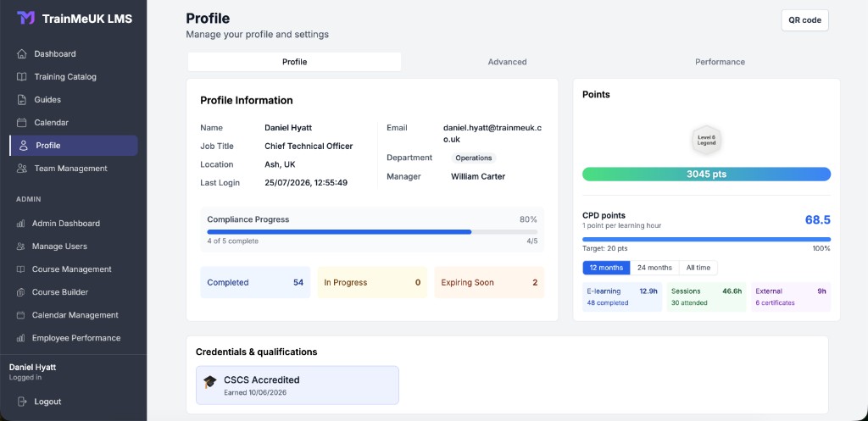Open Calendar Management in admin sidebar

[73, 315]
